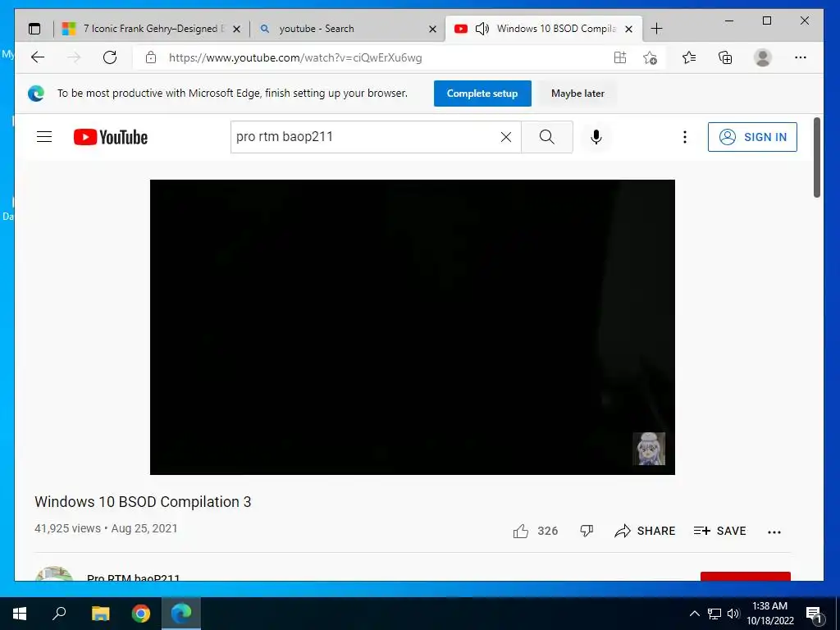Image resolution: width=840 pixels, height=630 pixels.
Task: Open YouTube settings three-dot menu
Action: [x=685, y=137]
